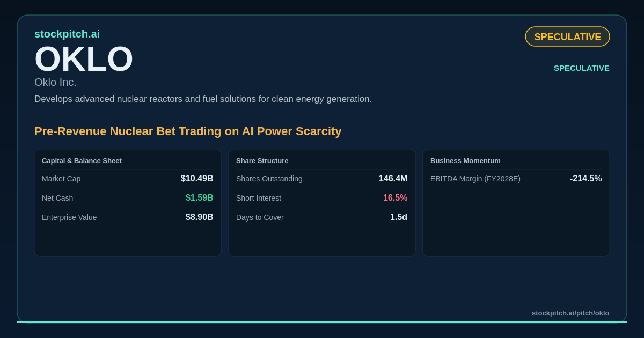Viewport: 644px width, 338px height.
Task: Open the stockpitch.ai/pitch/oklo footer link
Action: pyautogui.click(x=570, y=313)
